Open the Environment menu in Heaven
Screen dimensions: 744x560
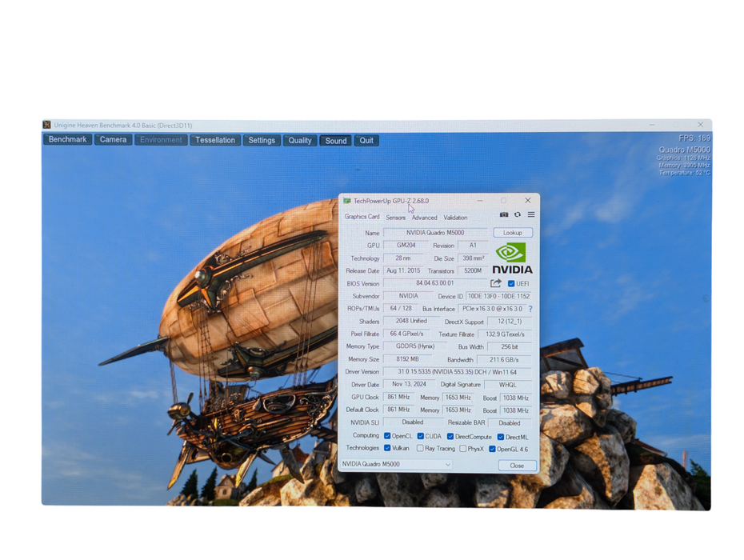161,140
